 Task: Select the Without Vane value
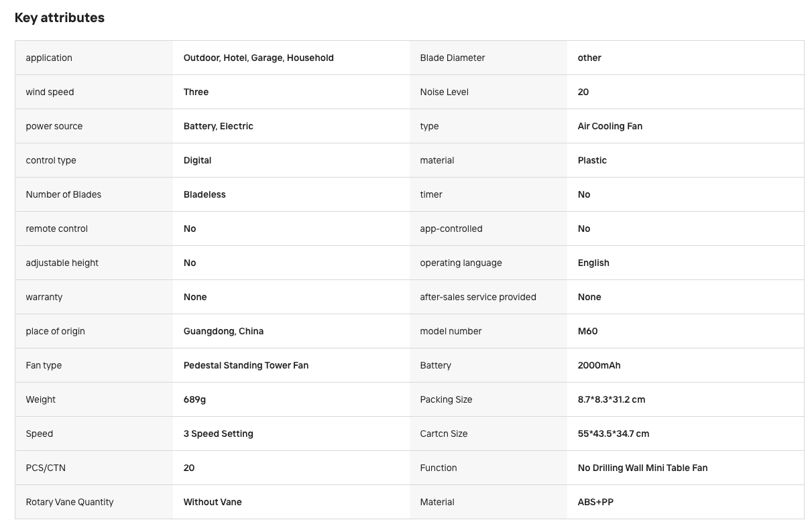(x=213, y=502)
